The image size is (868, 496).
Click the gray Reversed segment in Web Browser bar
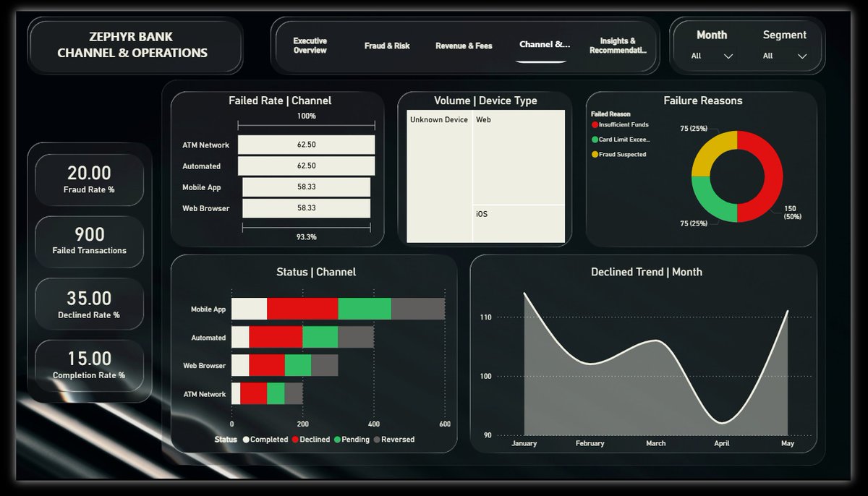[325, 365]
